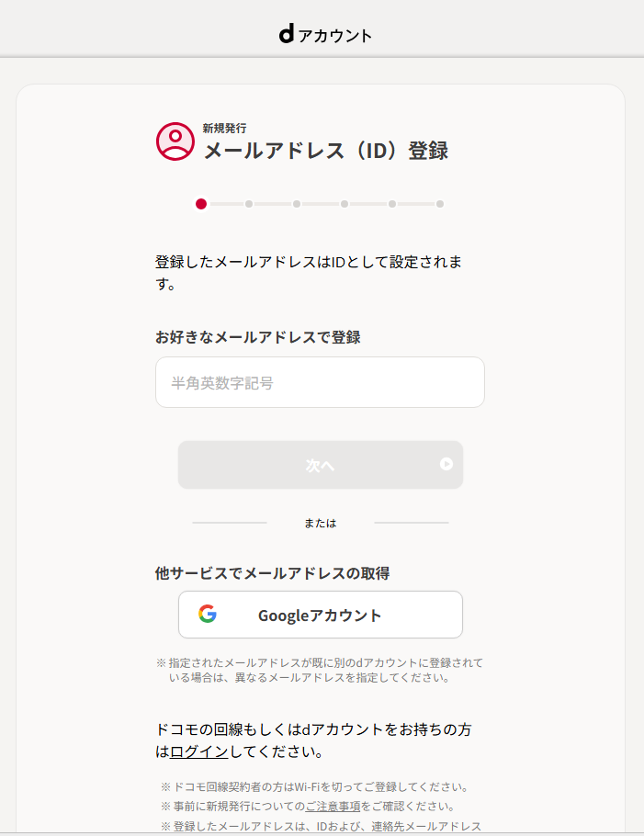This screenshot has width=644, height=836.
Task: Click the お好きなメールアドレスで登録 label
Action: click(258, 337)
